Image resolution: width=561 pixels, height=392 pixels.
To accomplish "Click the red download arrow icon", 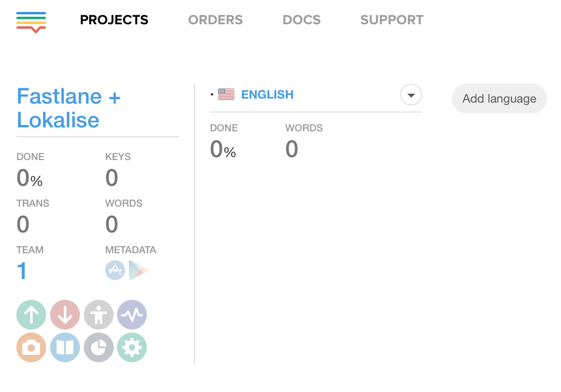I will pyautogui.click(x=65, y=315).
